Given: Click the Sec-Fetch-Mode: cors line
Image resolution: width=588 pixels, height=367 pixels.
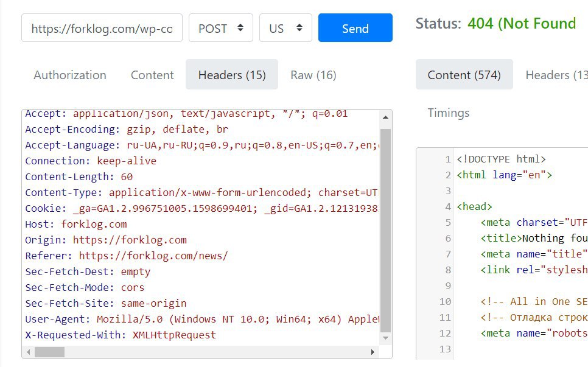Looking at the screenshot, I should (x=85, y=287).
